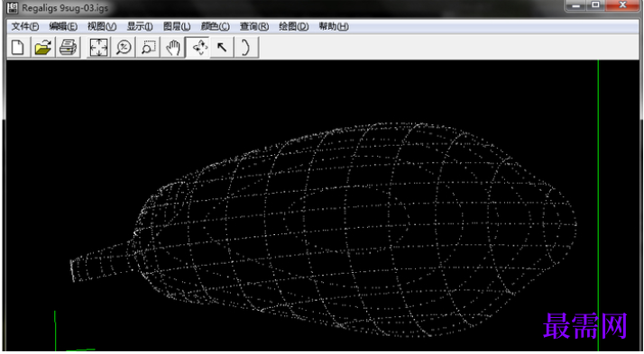Image resolution: width=644 pixels, height=354 pixels.
Task: Open the 帮助(H) help menu
Action: click(x=334, y=27)
